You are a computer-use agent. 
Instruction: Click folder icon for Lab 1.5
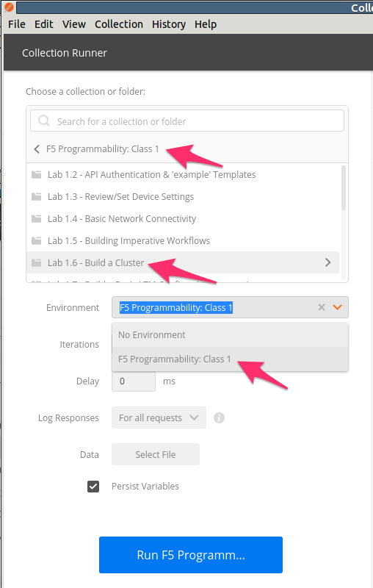36,241
